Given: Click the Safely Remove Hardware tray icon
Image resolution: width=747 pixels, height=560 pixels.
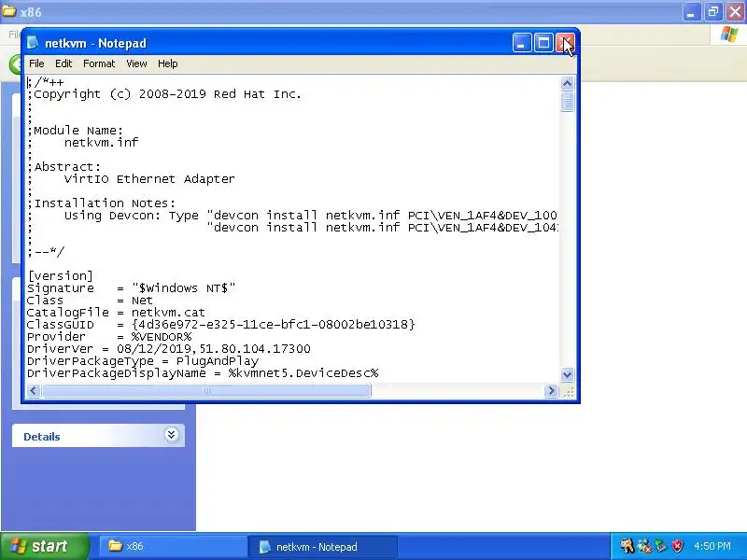Looking at the screenshot, I should coord(661,546).
